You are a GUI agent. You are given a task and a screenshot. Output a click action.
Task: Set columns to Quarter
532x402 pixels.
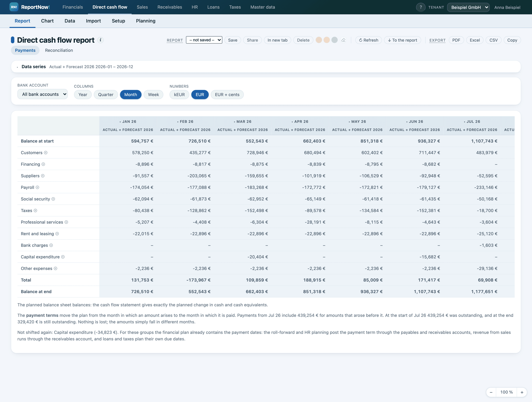(106, 94)
